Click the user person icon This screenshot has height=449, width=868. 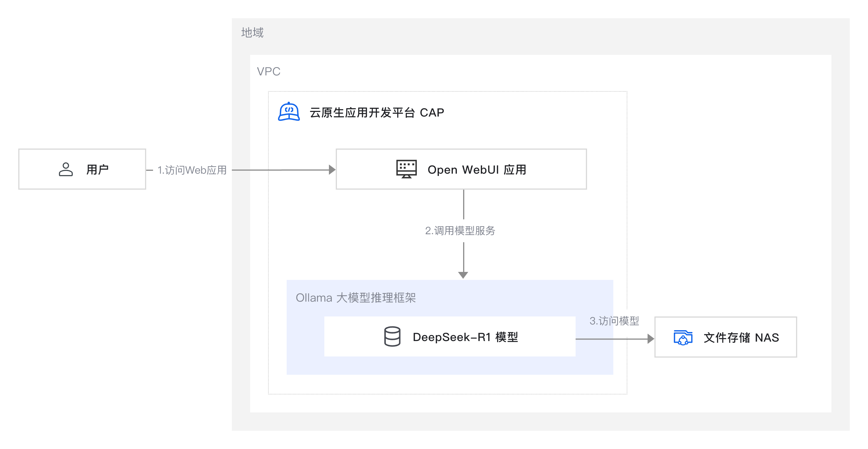66,169
